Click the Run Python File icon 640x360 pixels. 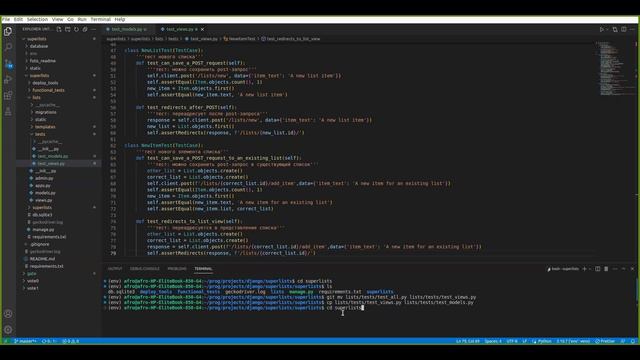[x=601, y=29]
